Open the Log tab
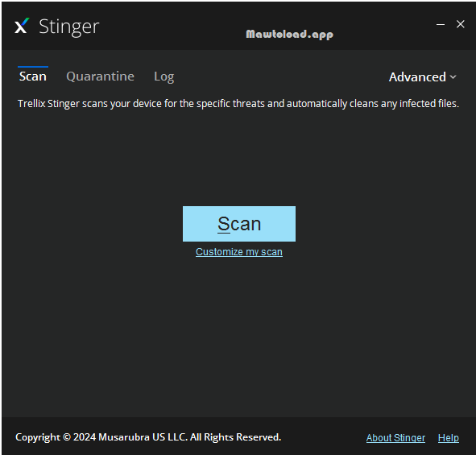Image resolution: width=476 pixels, height=455 pixels. coord(164,77)
